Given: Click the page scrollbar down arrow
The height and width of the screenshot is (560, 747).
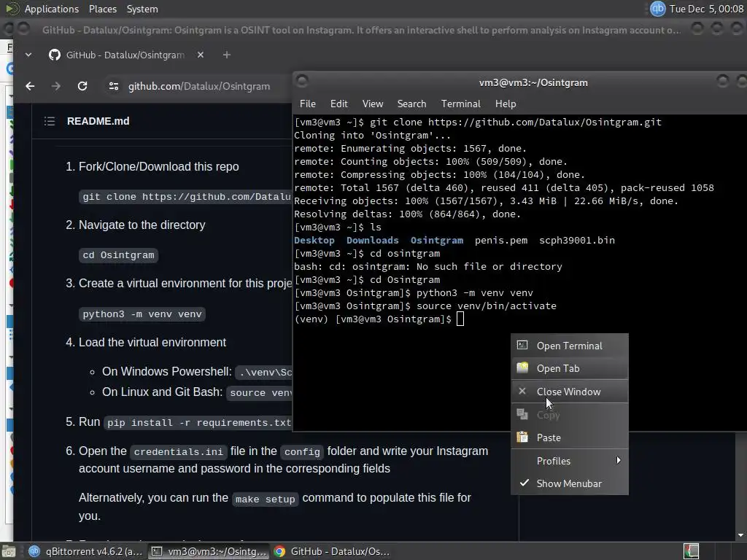Looking at the screenshot, I should 741,535.
